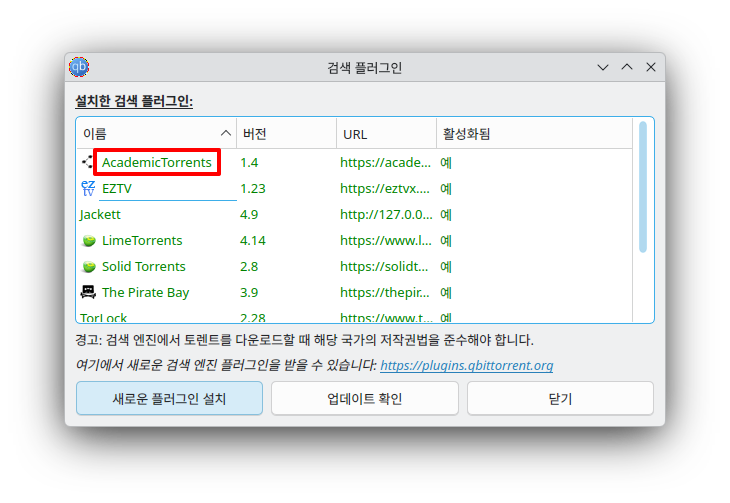Click version 2.8 of Solid Torrents
The width and height of the screenshot is (730, 503).
[249, 267]
